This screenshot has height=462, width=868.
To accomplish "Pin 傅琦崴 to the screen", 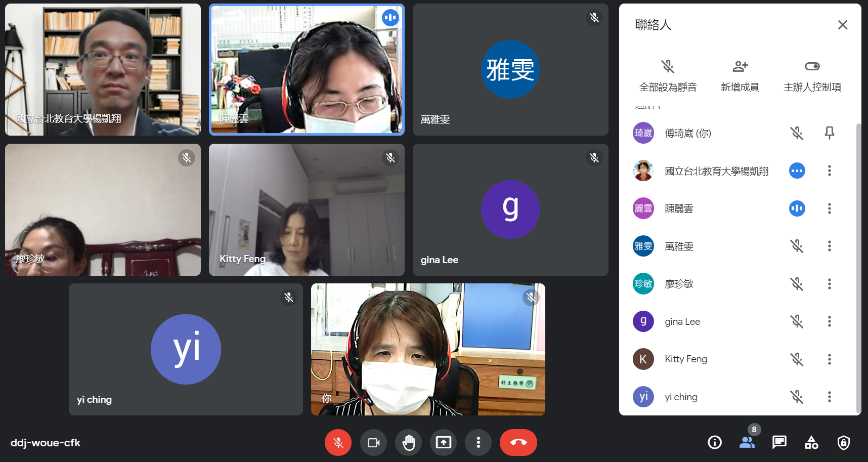I will (x=829, y=133).
